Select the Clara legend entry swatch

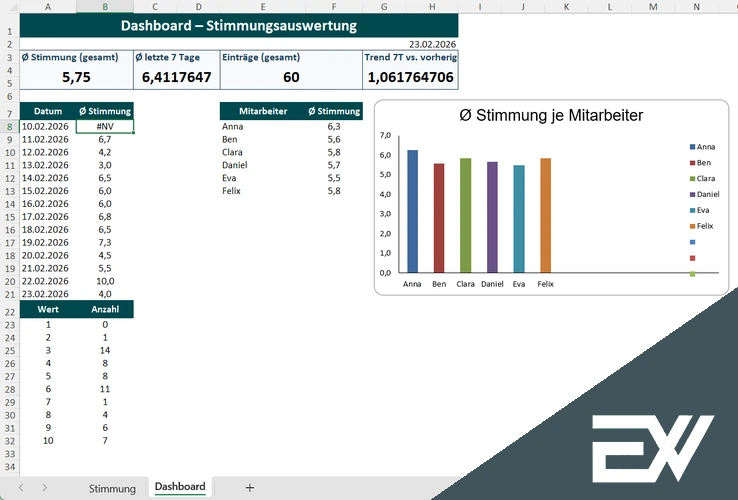(x=692, y=178)
